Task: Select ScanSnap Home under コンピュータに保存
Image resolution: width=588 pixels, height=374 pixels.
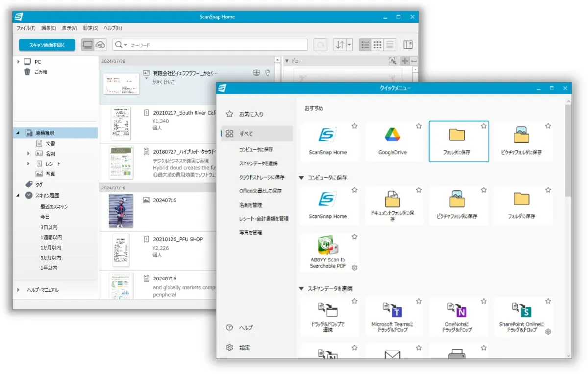Action: [x=329, y=205]
